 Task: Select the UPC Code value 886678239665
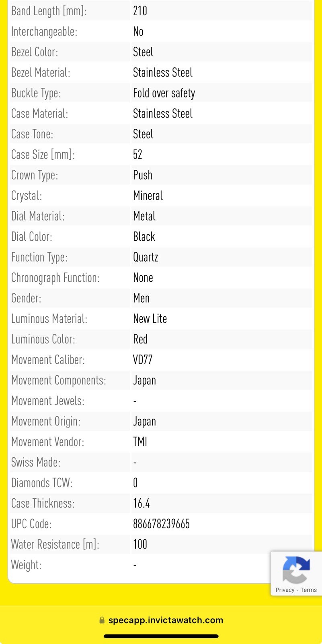161,524
